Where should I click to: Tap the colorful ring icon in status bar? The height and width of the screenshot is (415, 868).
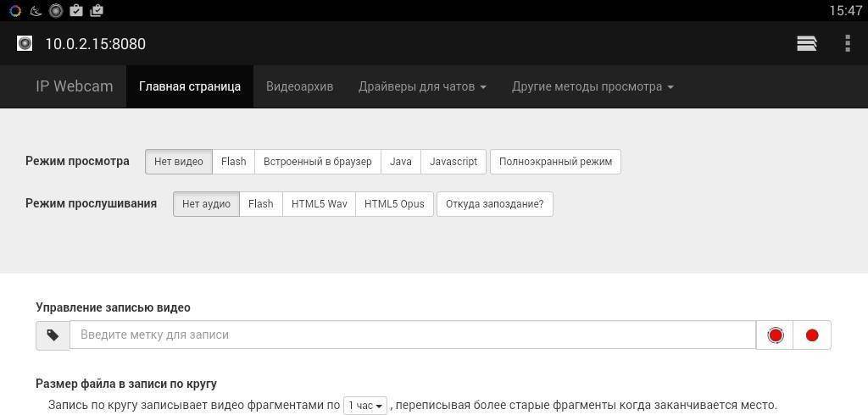point(14,11)
